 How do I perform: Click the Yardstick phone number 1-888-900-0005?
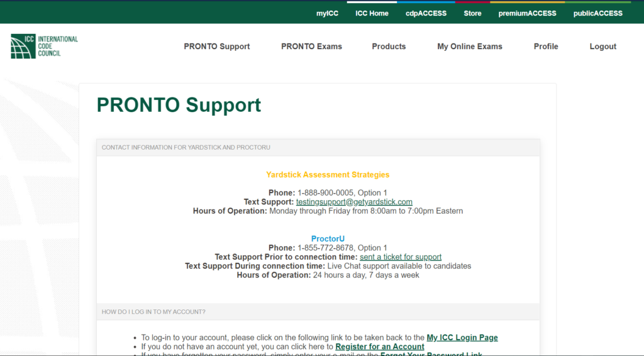pos(325,193)
